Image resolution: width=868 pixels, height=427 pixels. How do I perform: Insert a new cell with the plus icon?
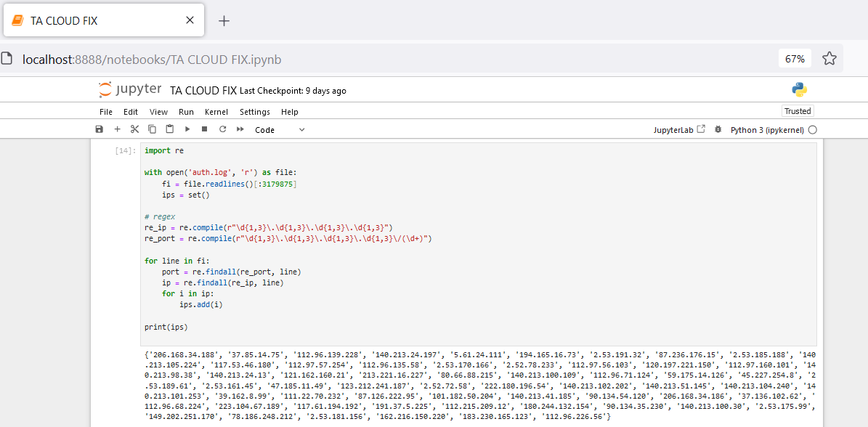point(117,129)
